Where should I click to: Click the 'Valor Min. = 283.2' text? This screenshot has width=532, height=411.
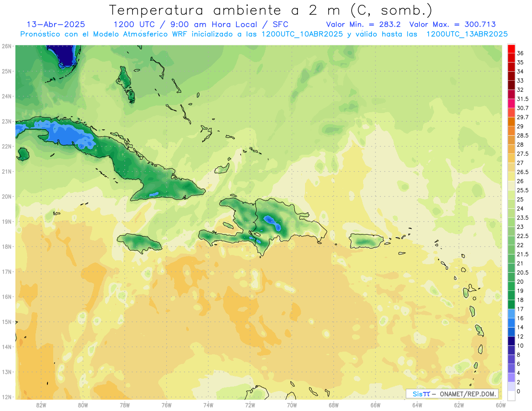click(364, 24)
